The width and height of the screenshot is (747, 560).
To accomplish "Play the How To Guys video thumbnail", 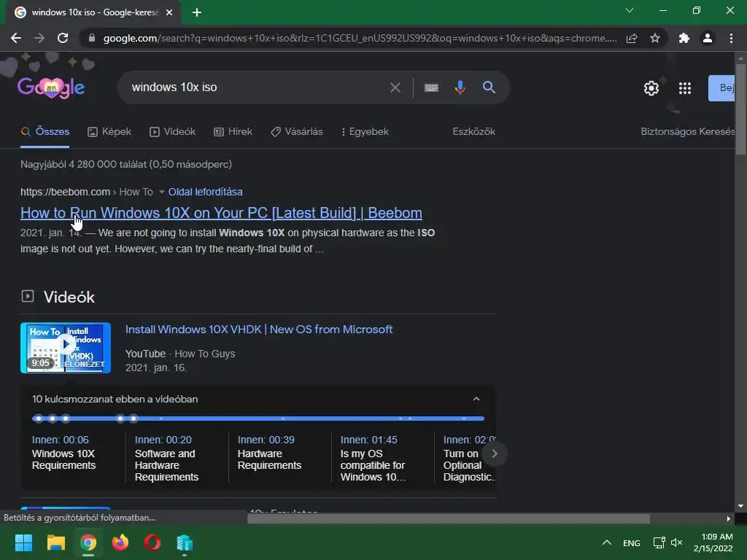I will (66, 348).
